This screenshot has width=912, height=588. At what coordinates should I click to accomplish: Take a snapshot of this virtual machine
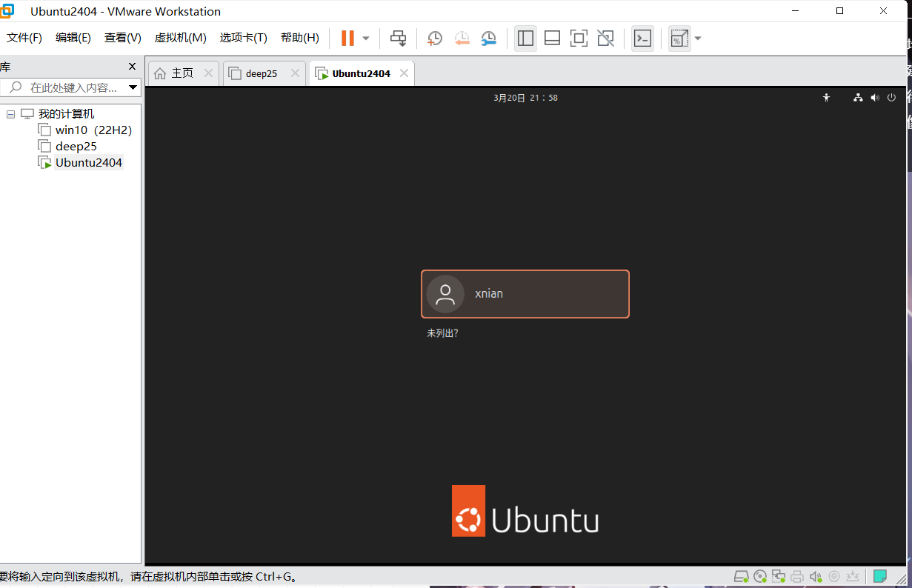pos(435,38)
